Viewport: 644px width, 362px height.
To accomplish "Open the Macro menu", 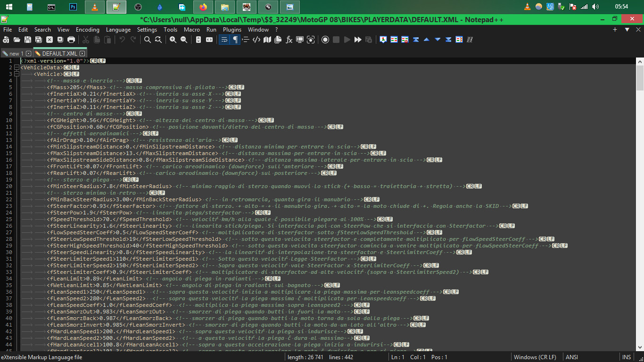I will (x=192, y=29).
